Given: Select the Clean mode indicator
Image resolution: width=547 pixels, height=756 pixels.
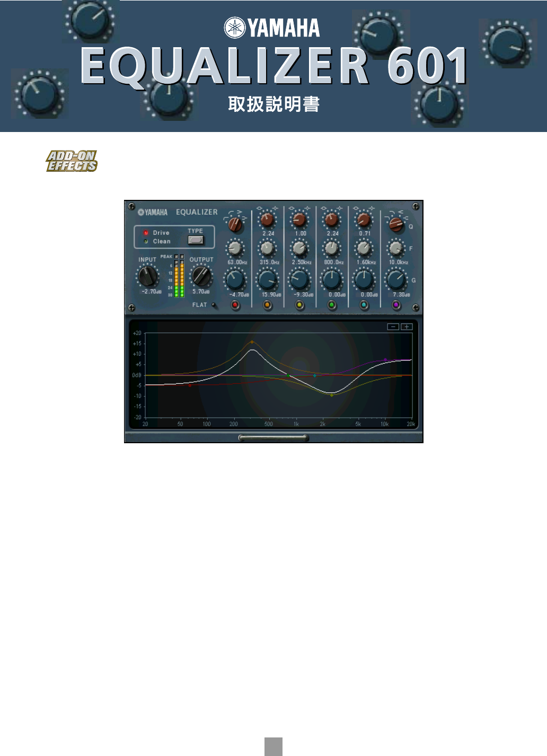Looking at the screenshot, I should coord(146,241).
